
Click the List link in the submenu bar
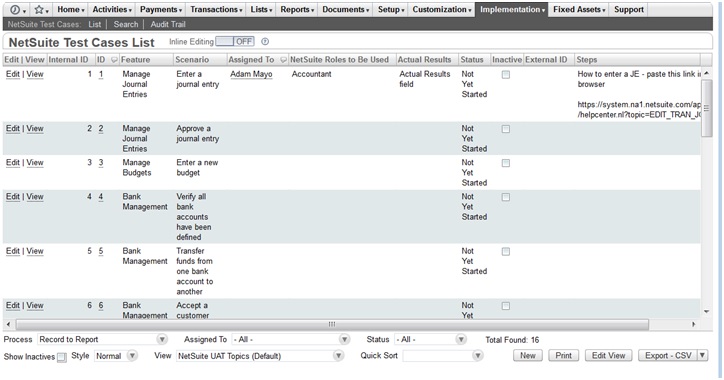[x=95, y=24]
